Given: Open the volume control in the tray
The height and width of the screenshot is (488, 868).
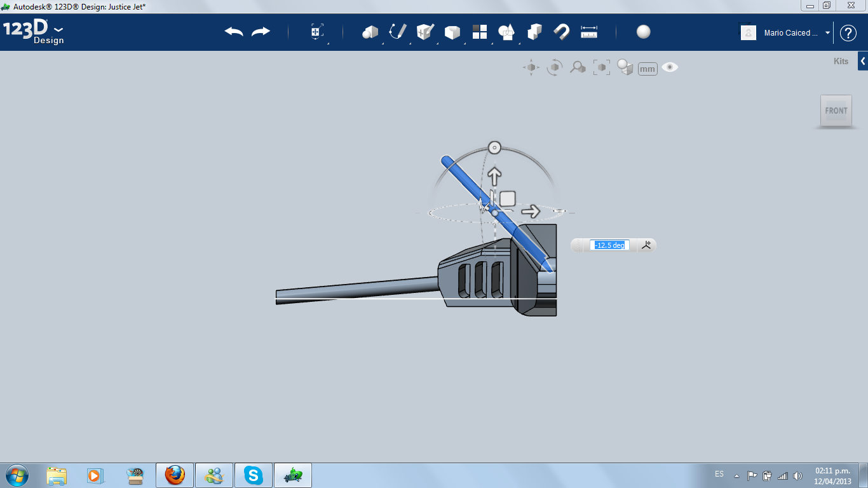Looking at the screenshot, I should click(798, 476).
